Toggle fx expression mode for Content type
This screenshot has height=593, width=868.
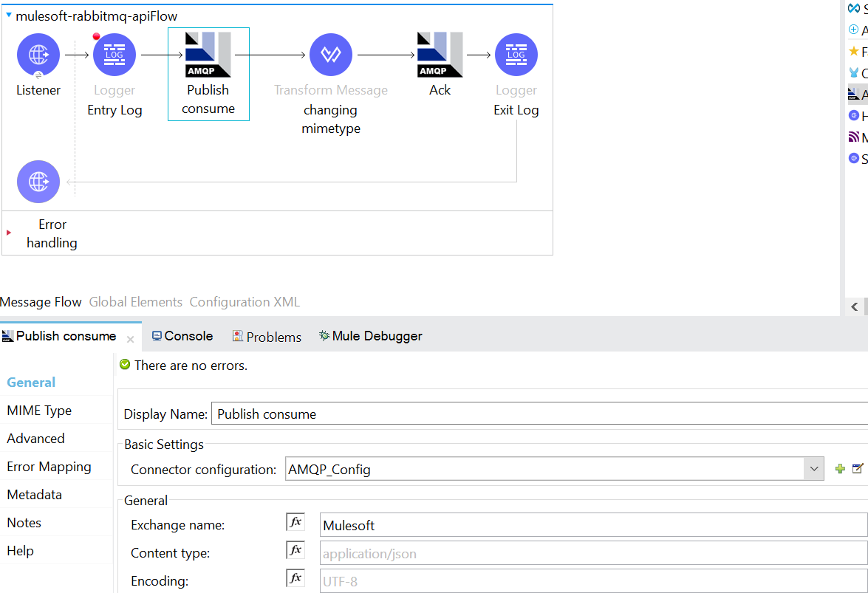[x=295, y=550]
